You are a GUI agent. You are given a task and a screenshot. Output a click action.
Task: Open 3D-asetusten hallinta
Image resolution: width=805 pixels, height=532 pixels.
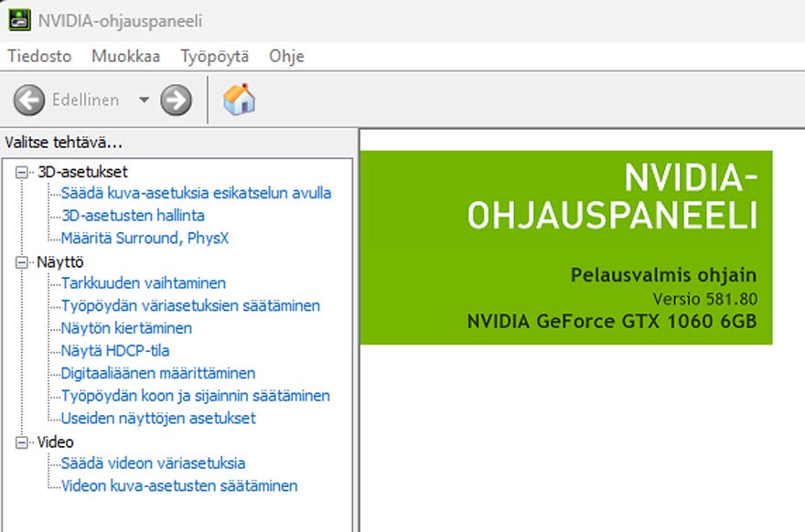(133, 216)
